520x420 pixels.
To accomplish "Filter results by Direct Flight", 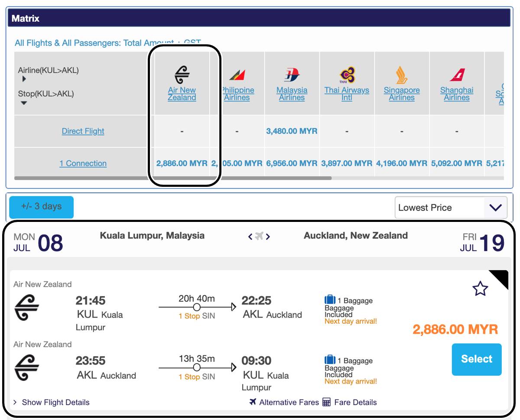I will (x=83, y=131).
